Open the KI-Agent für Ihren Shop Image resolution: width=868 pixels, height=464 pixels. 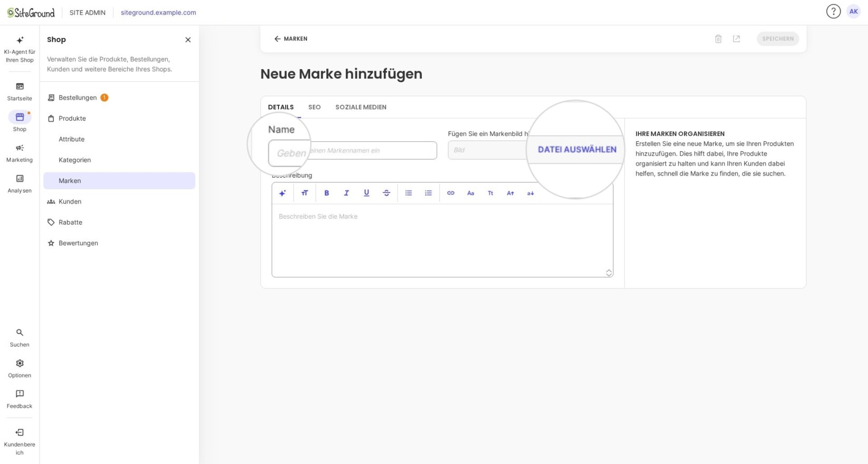click(20, 50)
